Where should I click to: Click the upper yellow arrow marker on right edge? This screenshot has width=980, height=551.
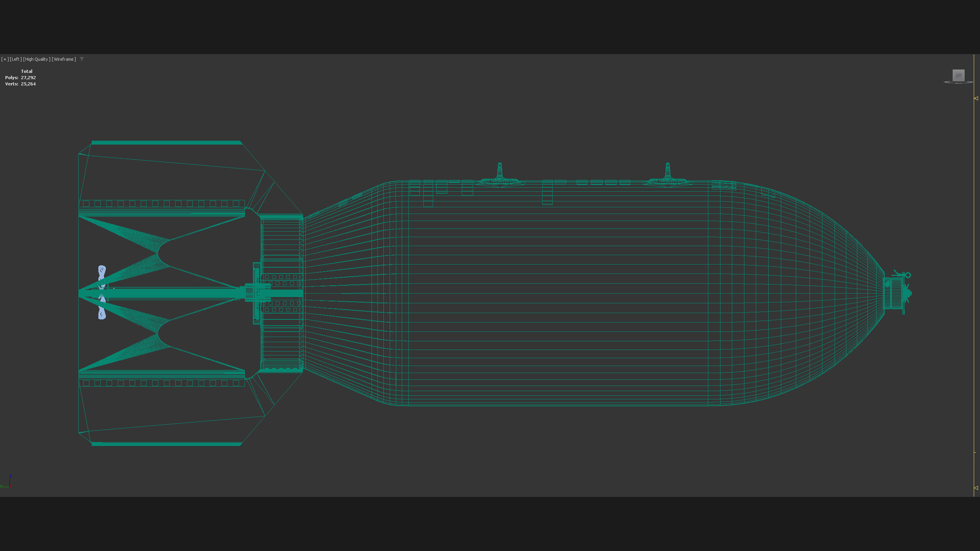[976, 98]
